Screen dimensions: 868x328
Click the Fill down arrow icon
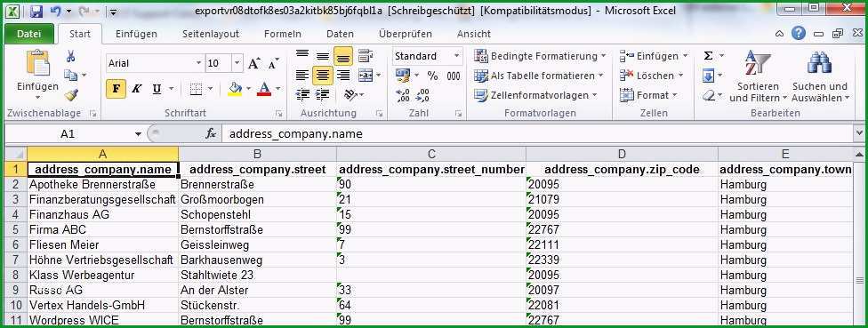(x=709, y=76)
